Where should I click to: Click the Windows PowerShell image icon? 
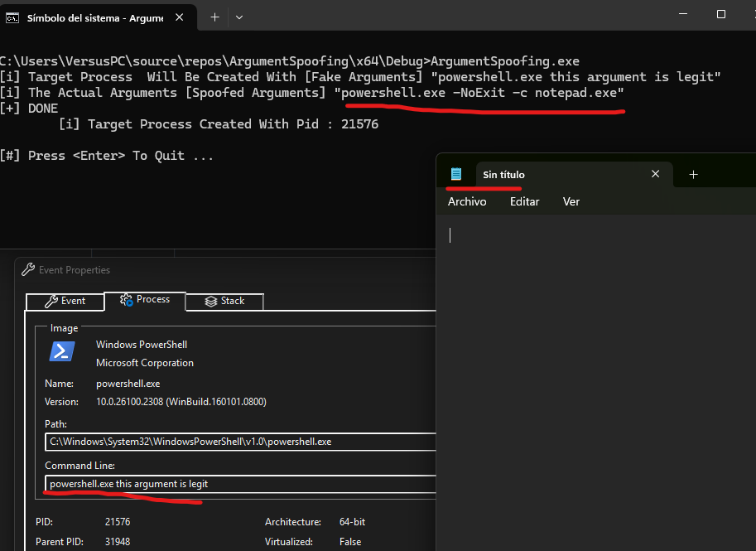tap(62, 351)
